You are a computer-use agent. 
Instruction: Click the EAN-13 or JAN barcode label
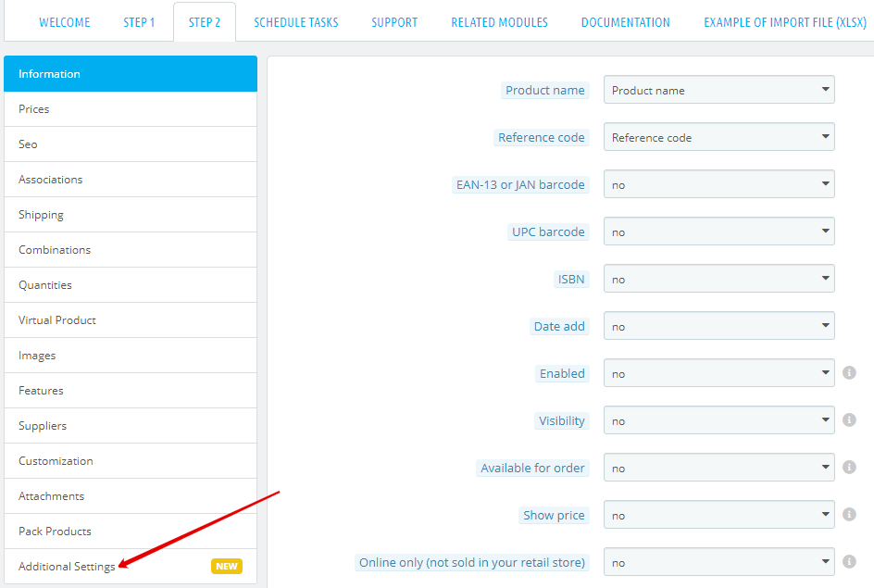click(x=520, y=184)
